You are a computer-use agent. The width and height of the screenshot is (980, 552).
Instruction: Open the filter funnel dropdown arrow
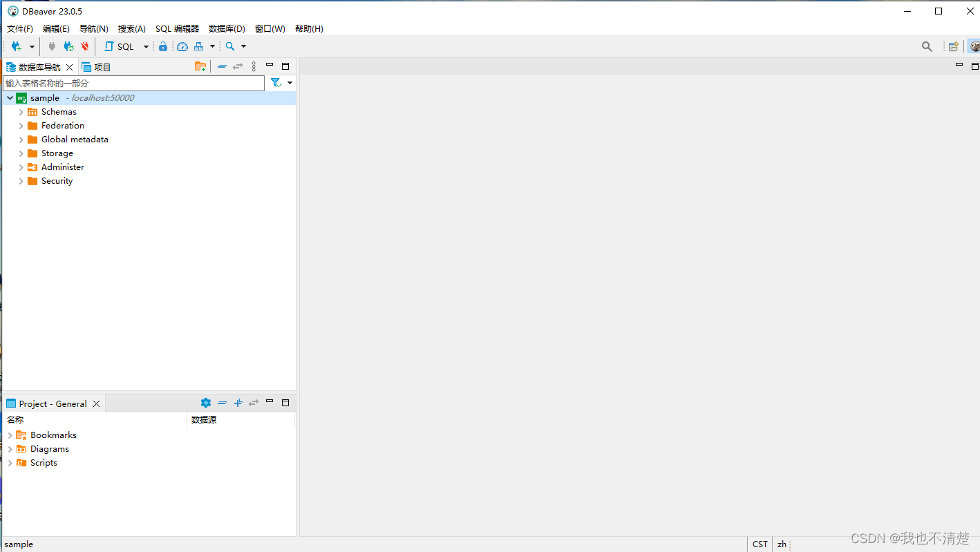290,83
